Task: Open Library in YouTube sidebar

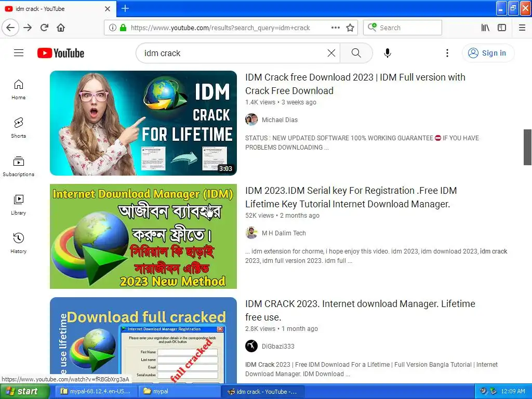Action: [18, 205]
